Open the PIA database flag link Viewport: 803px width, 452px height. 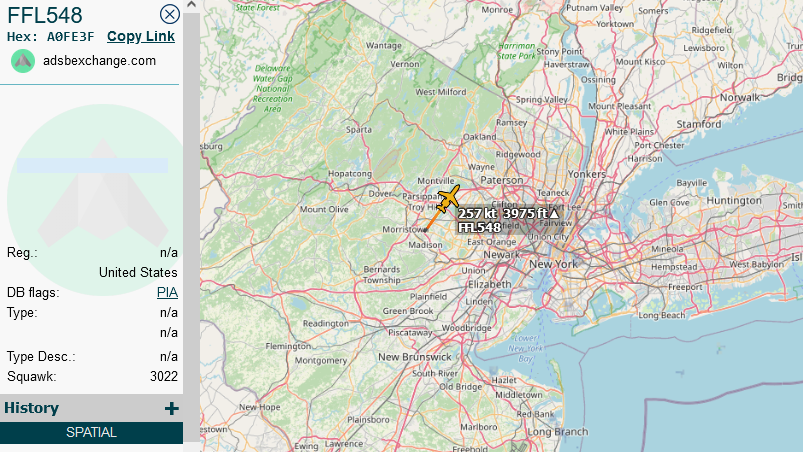167,292
